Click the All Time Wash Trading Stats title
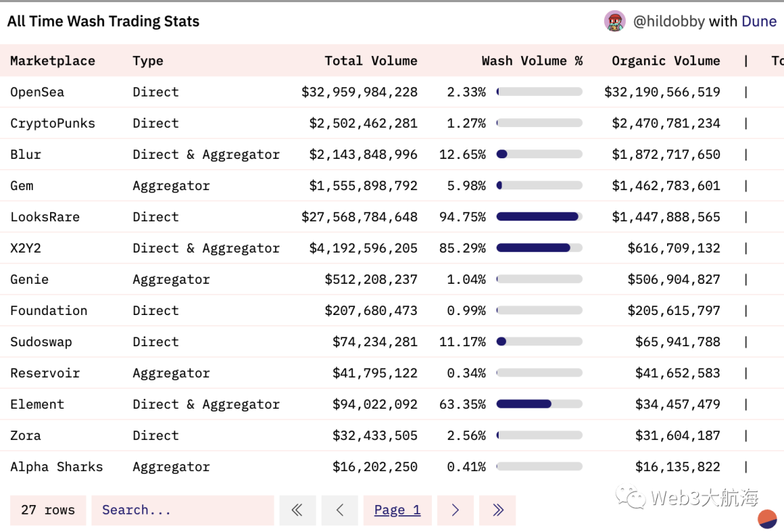This screenshot has height=532, width=784. tap(103, 21)
